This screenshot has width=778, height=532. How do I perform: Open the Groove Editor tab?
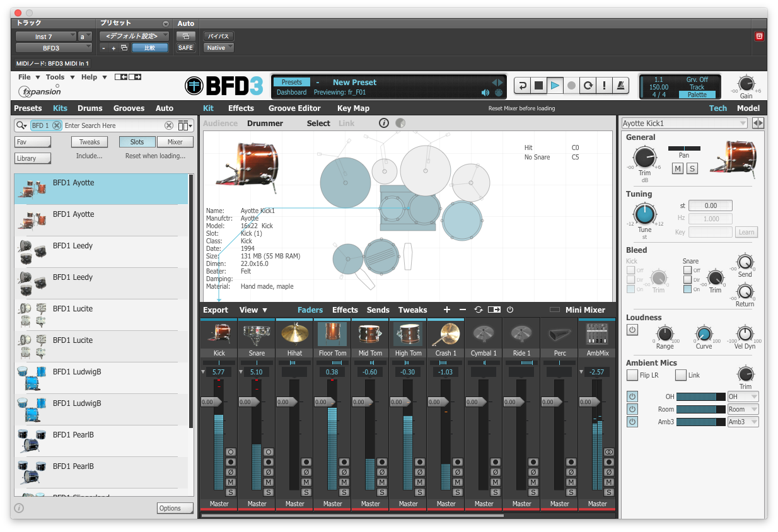point(294,108)
